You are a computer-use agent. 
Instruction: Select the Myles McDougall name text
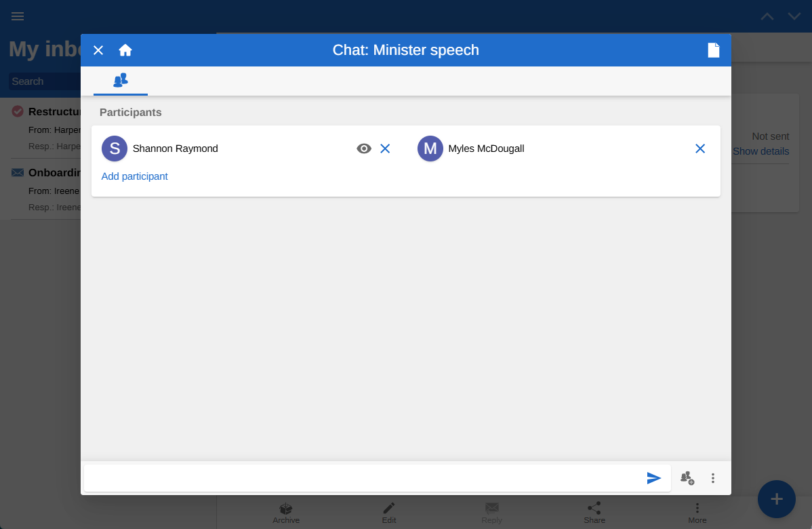click(486, 149)
